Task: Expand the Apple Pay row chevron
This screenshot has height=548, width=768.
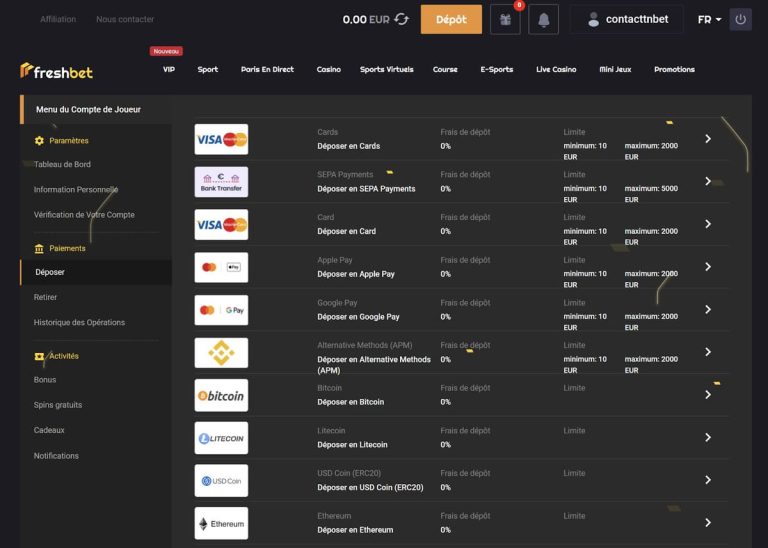Action: tap(708, 266)
